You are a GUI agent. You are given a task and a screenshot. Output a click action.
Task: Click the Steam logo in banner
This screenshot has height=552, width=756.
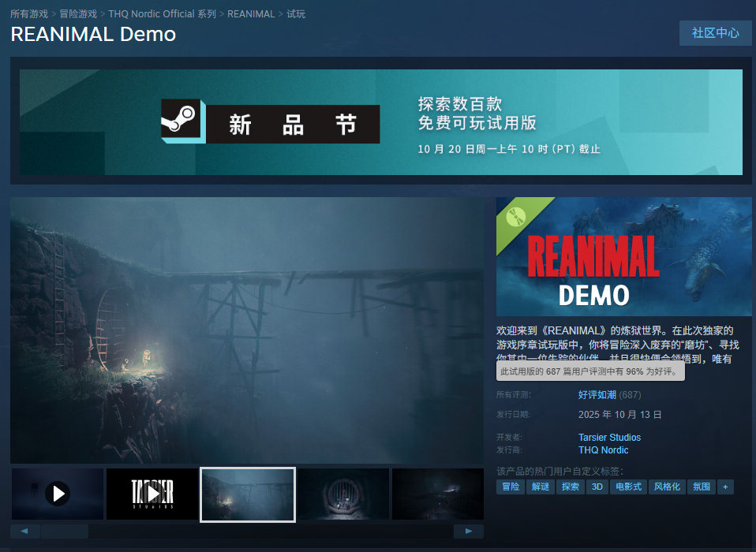tap(182, 120)
